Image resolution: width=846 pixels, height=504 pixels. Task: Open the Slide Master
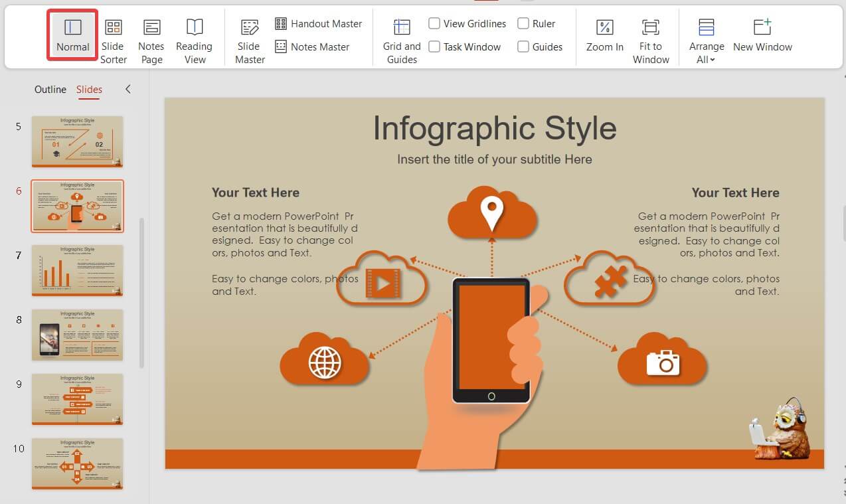250,41
